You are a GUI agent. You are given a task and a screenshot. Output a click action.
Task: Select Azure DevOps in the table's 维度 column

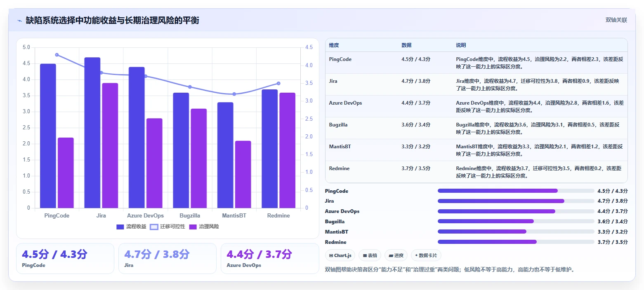346,103
